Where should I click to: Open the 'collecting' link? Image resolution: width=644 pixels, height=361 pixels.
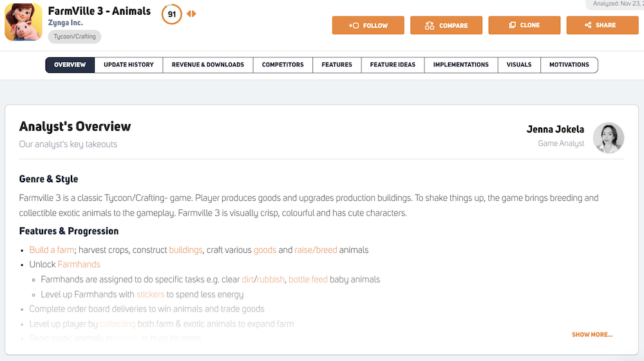(x=117, y=324)
